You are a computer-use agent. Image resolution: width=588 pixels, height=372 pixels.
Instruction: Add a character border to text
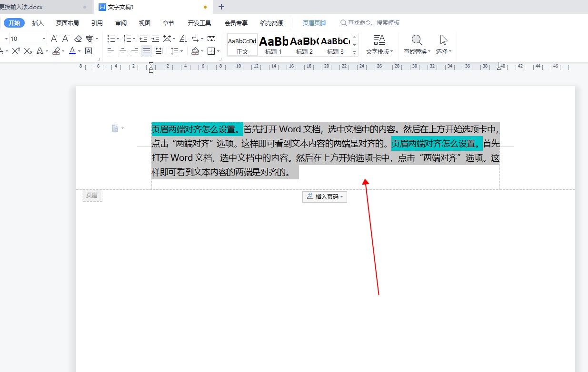(x=89, y=51)
